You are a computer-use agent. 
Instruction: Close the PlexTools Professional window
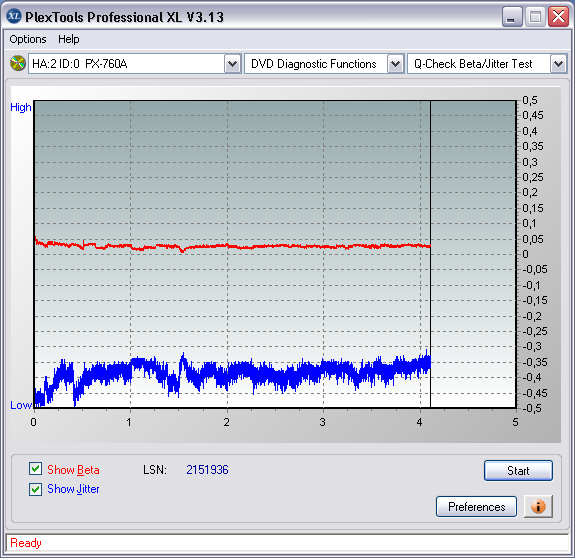558,17
